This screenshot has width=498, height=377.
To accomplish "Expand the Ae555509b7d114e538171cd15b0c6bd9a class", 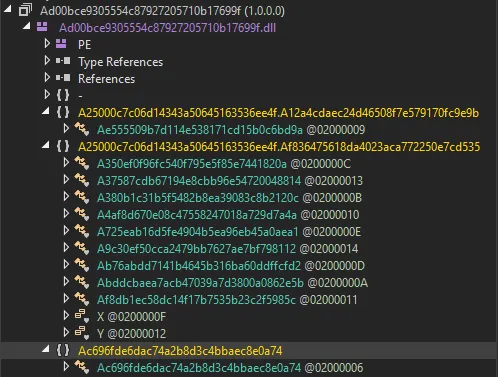I will tap(66, 128).
